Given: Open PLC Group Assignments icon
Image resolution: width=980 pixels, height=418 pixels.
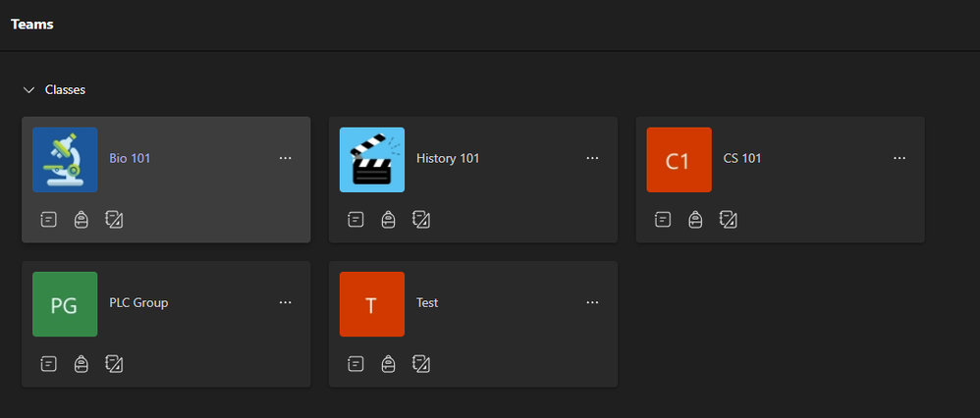Looking at the screenshot, I should 49,364.
